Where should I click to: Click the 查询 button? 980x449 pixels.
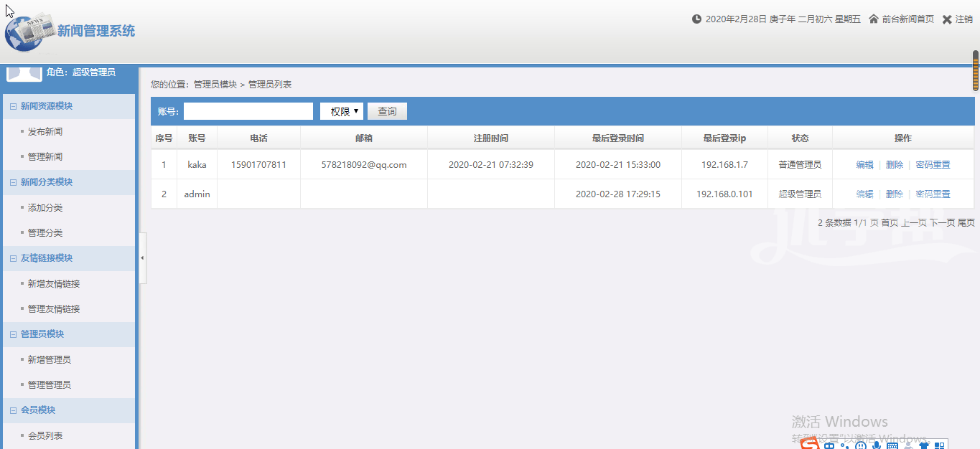point(387,111)
